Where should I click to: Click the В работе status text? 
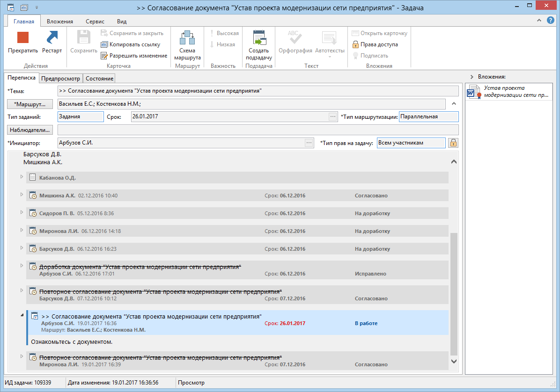(x=366, y=324)
